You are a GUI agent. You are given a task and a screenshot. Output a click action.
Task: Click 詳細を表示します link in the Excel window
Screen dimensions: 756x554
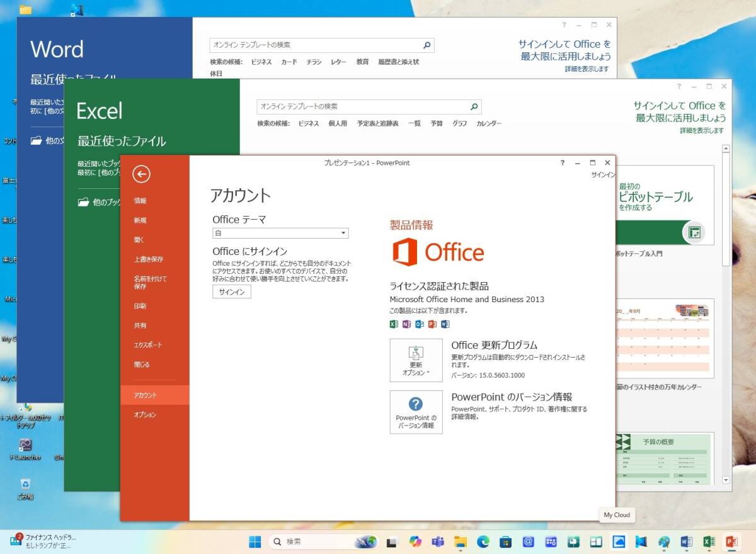[702, 131]
